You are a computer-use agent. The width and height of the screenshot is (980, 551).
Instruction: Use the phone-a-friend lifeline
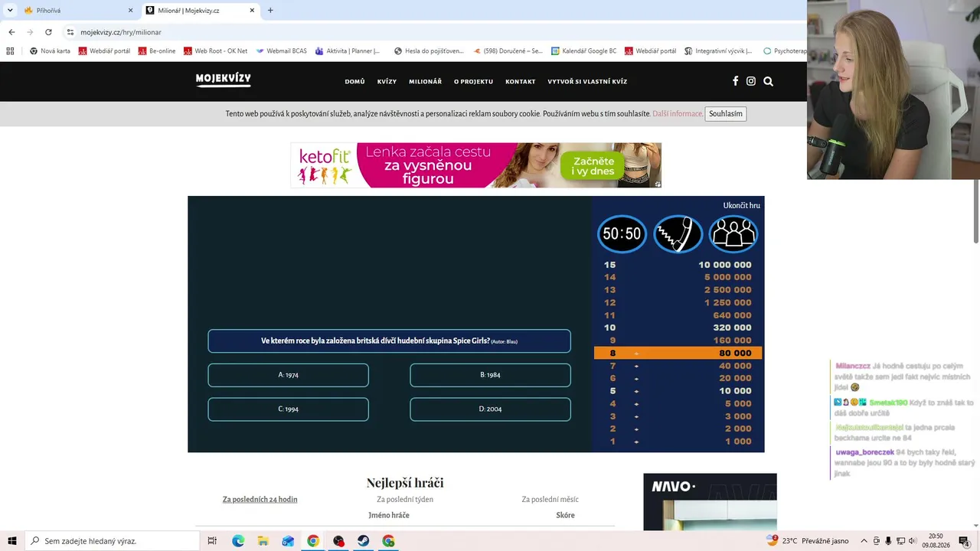(x=678, y=233)
